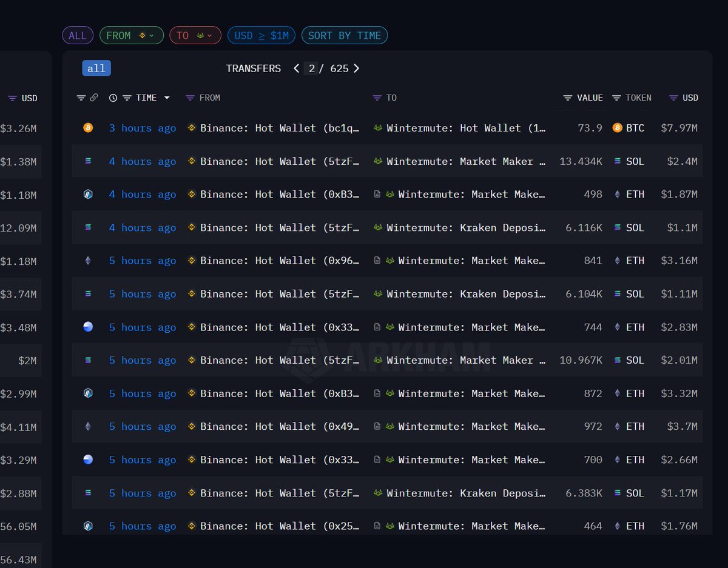Open the TO Wintermute filter chip dropdown
The image size is (728, 568).
(195, 36)
